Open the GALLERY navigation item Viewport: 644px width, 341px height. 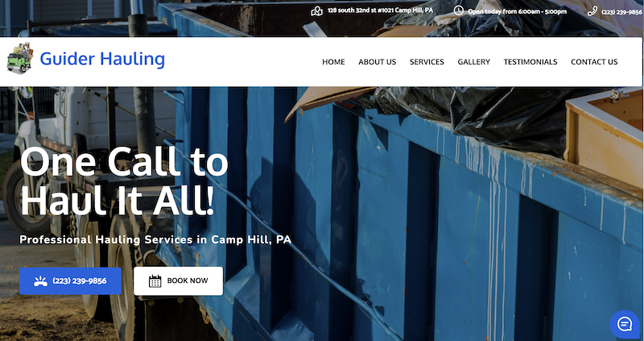pyautogui.click(x=473, y=62)
